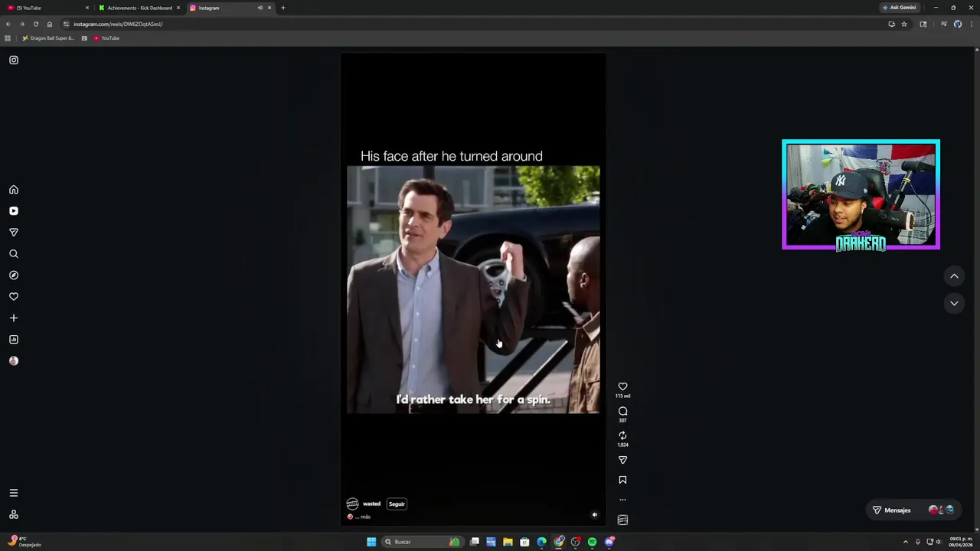Viewport: 980px width, 551px height.
Task: Open Google Lens search icon in toolbar
Action: click(923, 24)
